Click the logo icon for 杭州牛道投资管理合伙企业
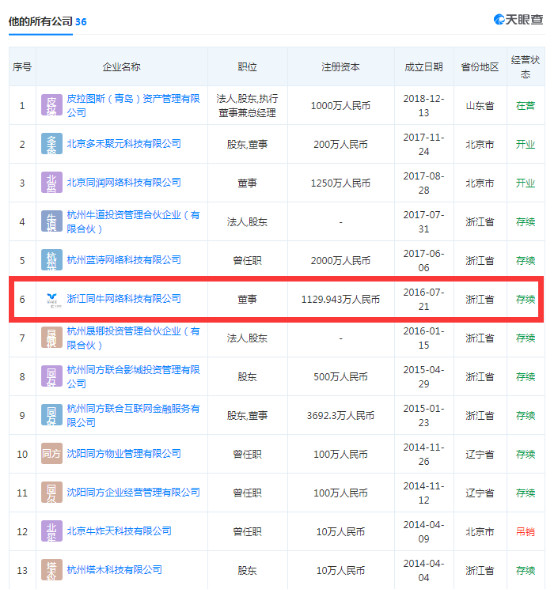Viewport: 554px width, 590px height. coord(52,221)
